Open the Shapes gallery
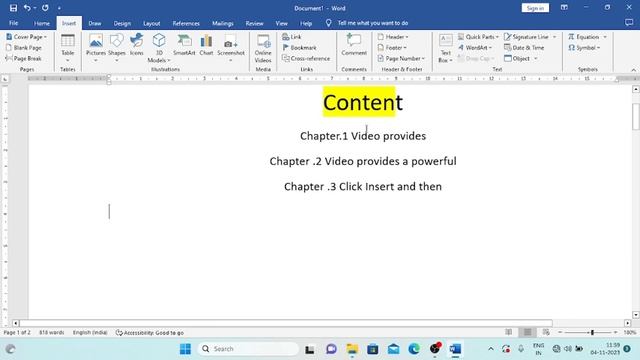 point(117,48)
